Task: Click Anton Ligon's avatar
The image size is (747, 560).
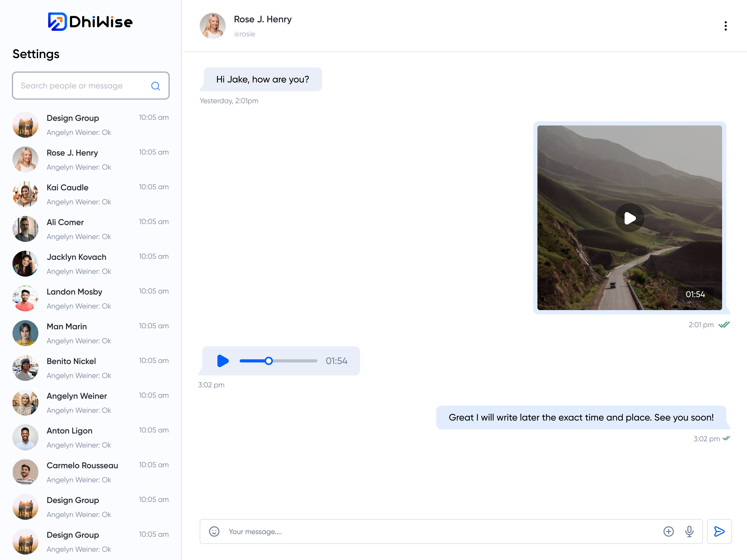Action: pos(25,437)
